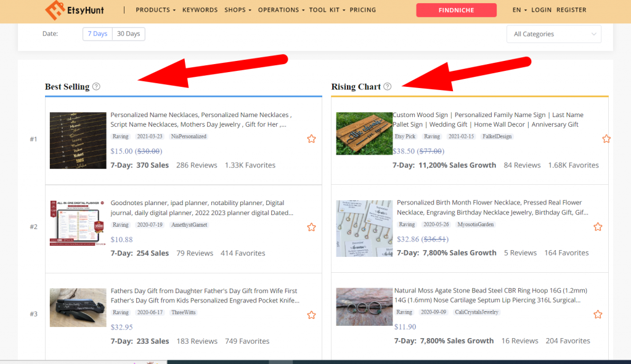The image size is (631, 364).
Task: Star the Birth Month Flower Necklace listing
Action: pos(598,227)
